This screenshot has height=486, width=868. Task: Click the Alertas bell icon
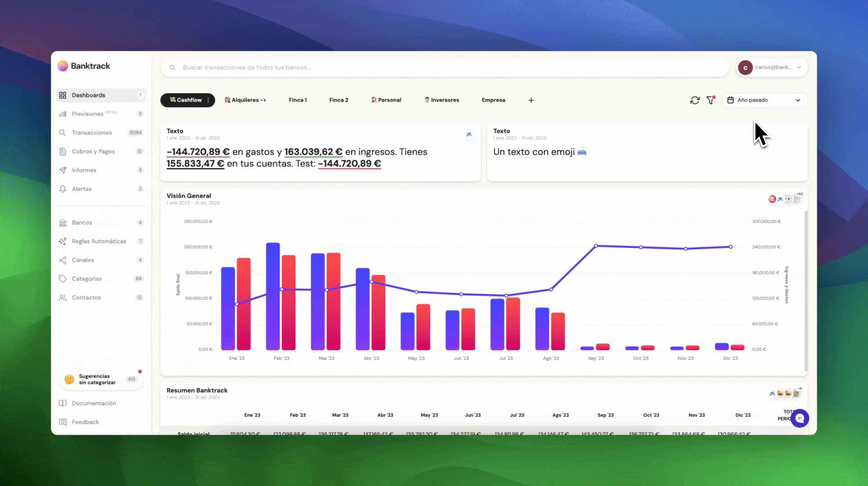pyautogui.click(x=63, y=189)
